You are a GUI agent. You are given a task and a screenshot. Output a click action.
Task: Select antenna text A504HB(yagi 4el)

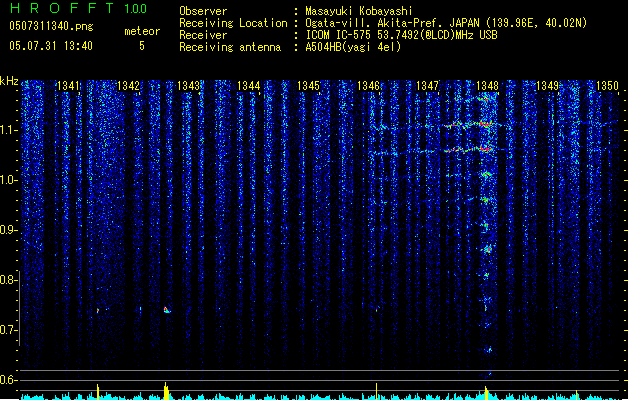click(353, 47)
